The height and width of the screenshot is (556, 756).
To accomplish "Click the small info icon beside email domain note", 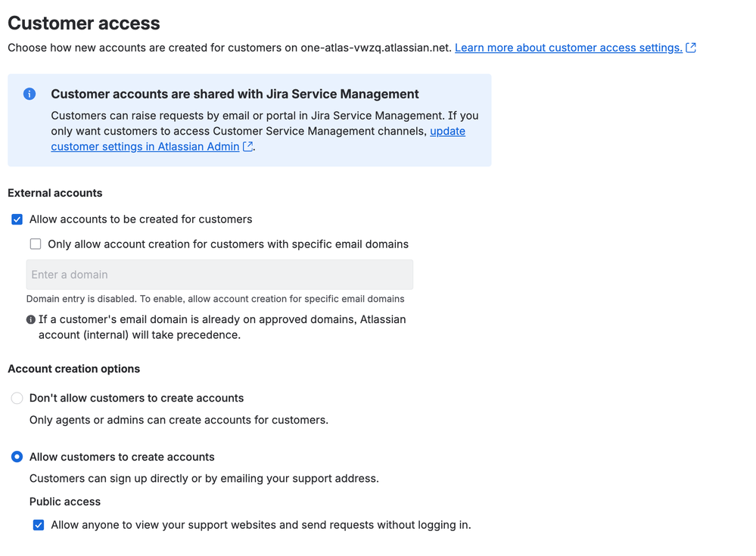I will (x=31, y=319).
